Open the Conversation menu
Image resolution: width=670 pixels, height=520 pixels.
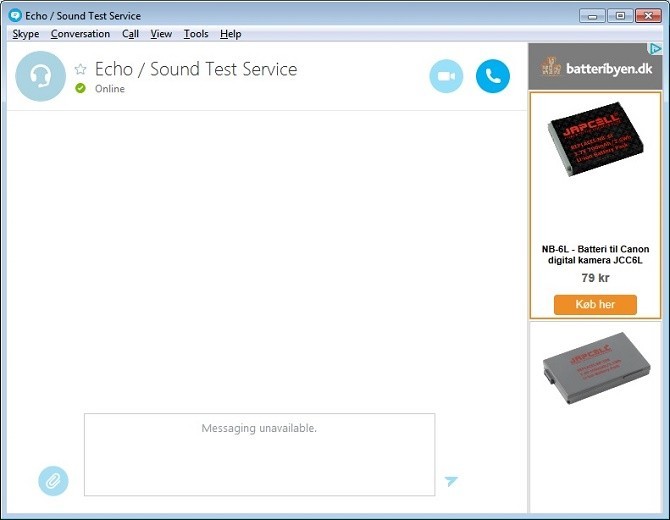click(x=80, y=34)
